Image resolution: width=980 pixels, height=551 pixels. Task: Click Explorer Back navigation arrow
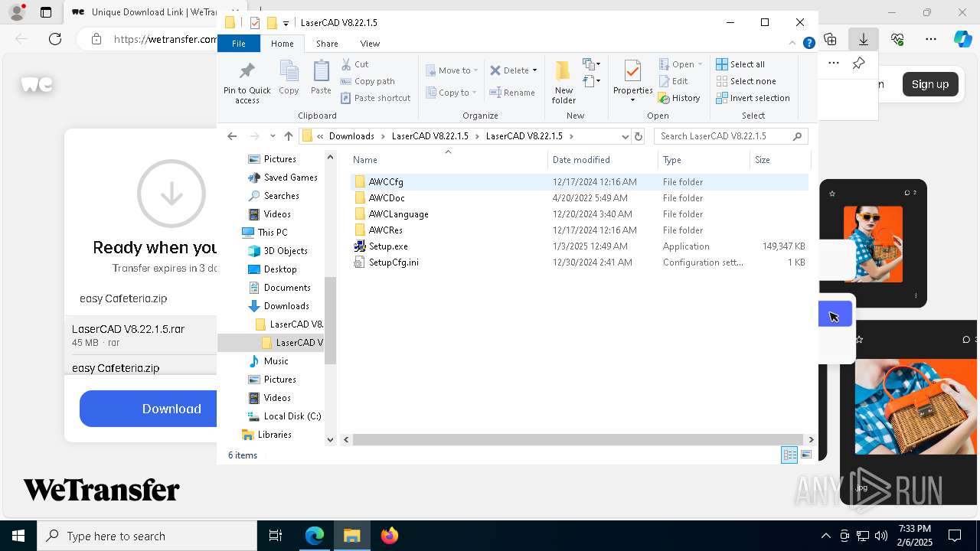(x=232, y=136)
